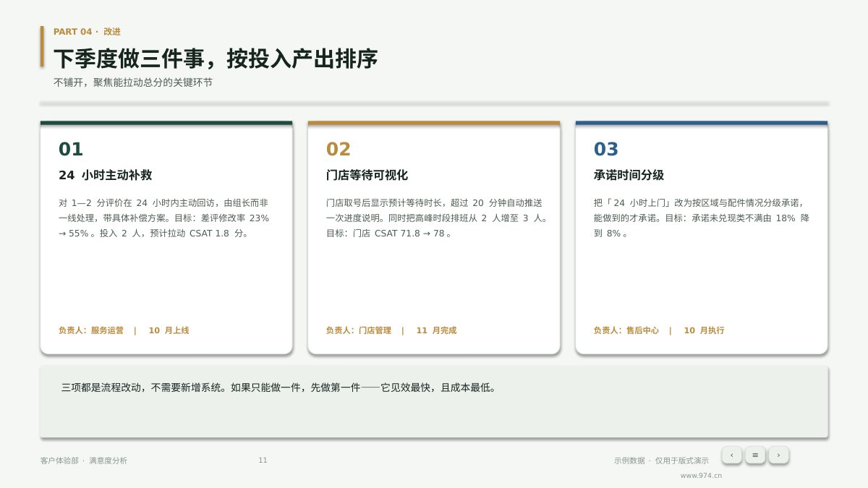
Task: Click 负责人：门店管理 footer text
Action: [359, 330]
